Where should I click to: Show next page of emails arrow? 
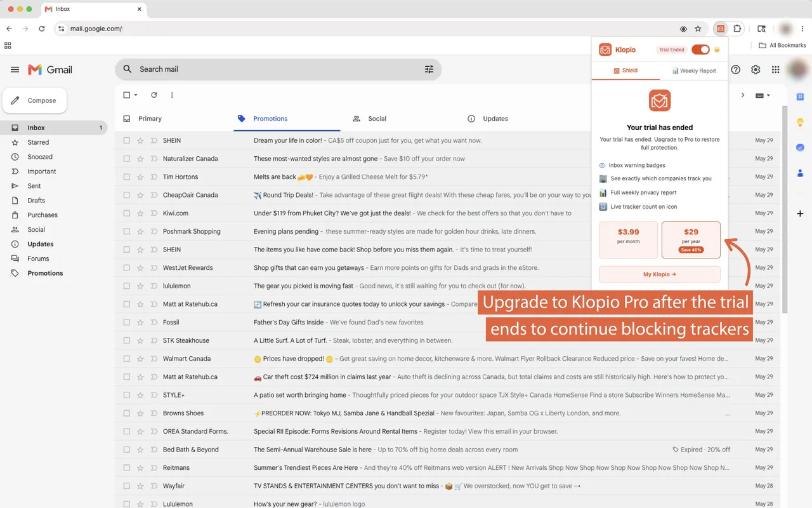(x=743, y=95)
